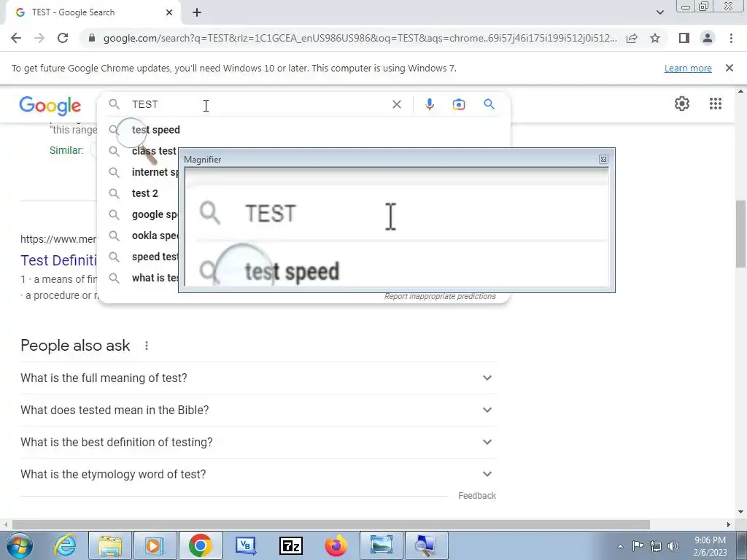Reload the current page
The height and width of the screenshot is (560, 747).
63,38
